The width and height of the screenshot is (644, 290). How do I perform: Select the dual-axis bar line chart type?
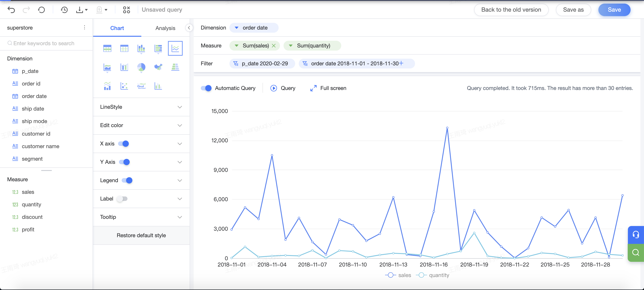tap(124, 67)
